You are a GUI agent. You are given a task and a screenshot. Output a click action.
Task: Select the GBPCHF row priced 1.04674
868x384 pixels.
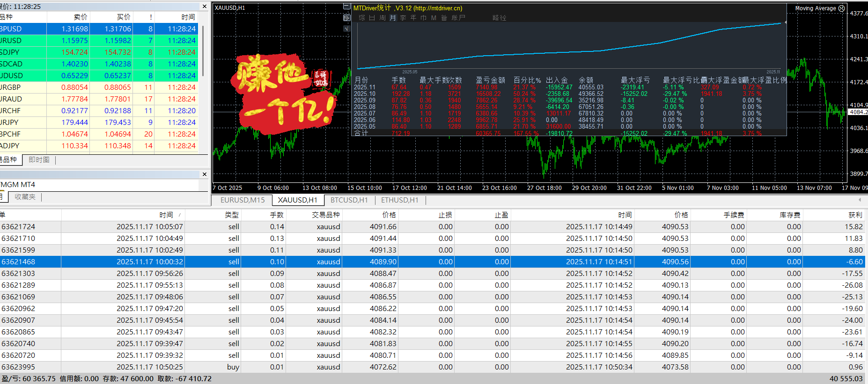click(99, 134)
